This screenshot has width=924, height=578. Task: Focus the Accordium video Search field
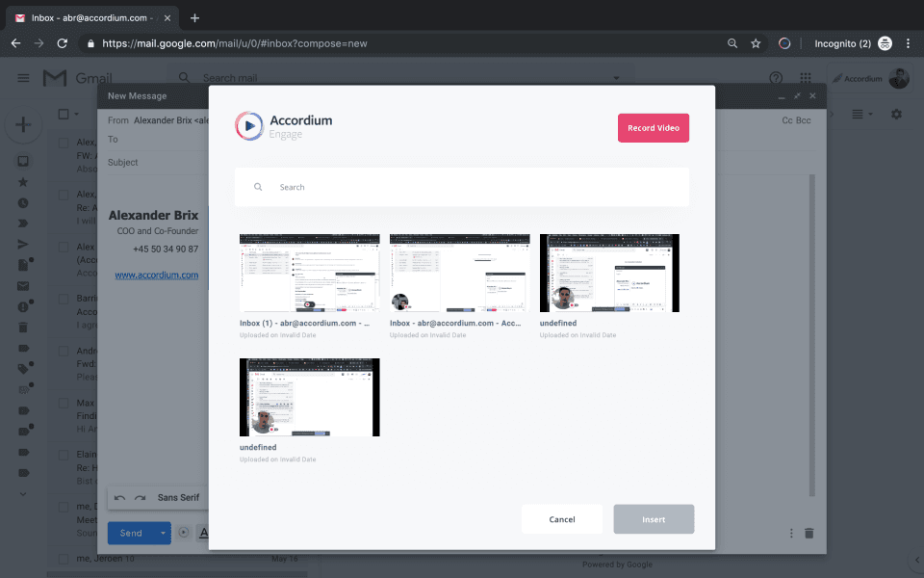[x=461, y=187]
